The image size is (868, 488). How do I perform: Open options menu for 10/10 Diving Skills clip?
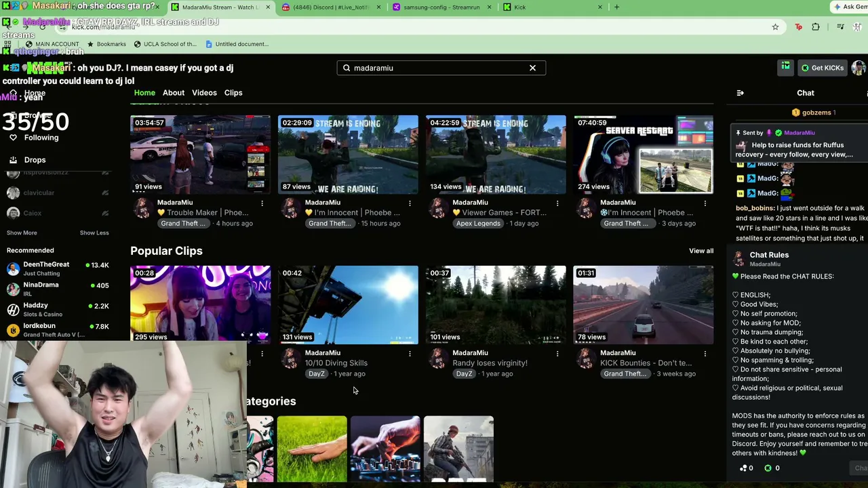point(410,353)
